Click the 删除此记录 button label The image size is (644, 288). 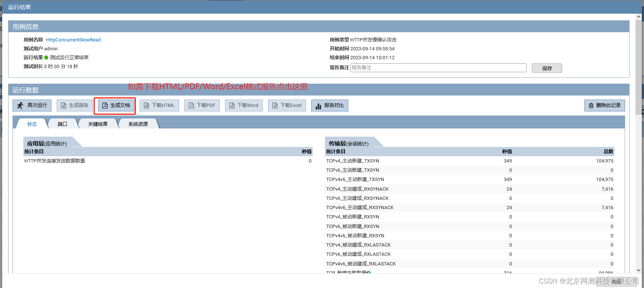(x=608, y=106)
